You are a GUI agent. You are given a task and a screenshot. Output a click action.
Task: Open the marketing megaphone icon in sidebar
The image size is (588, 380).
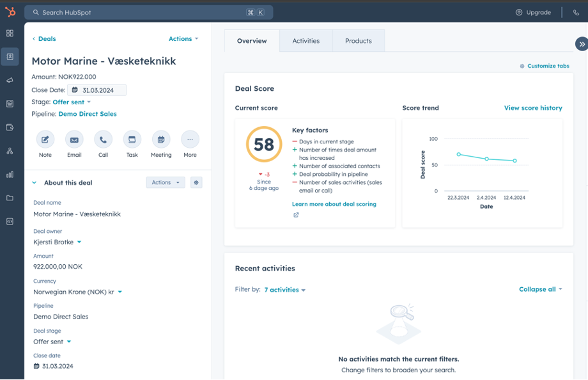[x=10, y=80]
